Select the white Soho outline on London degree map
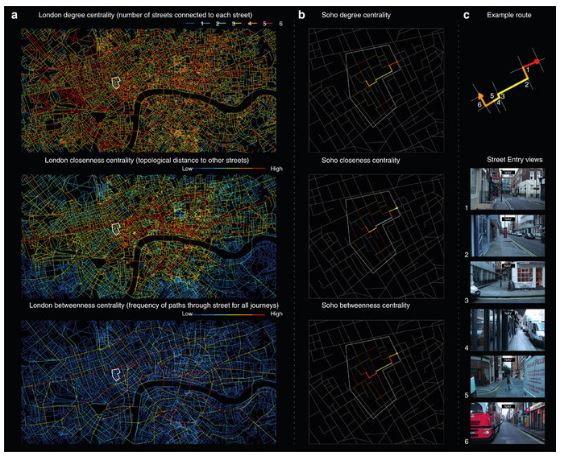 tap(116, 83)
